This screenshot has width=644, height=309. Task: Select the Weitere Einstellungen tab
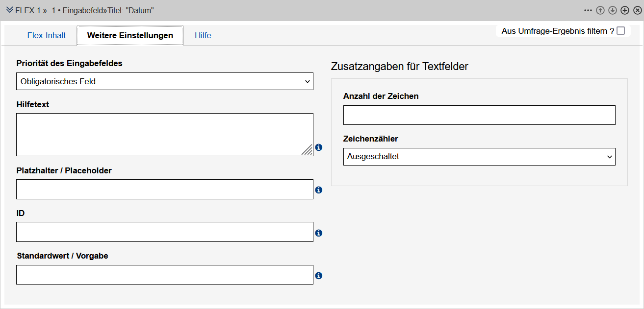point(130,35)
